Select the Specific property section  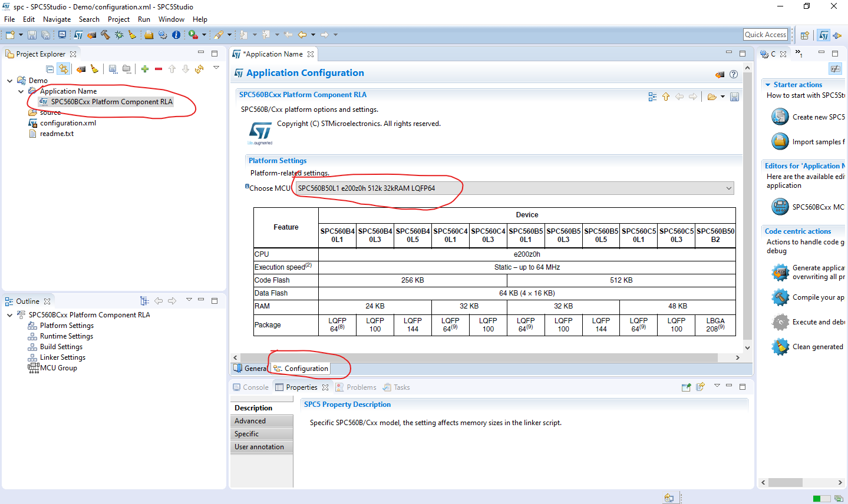[262, 434]
